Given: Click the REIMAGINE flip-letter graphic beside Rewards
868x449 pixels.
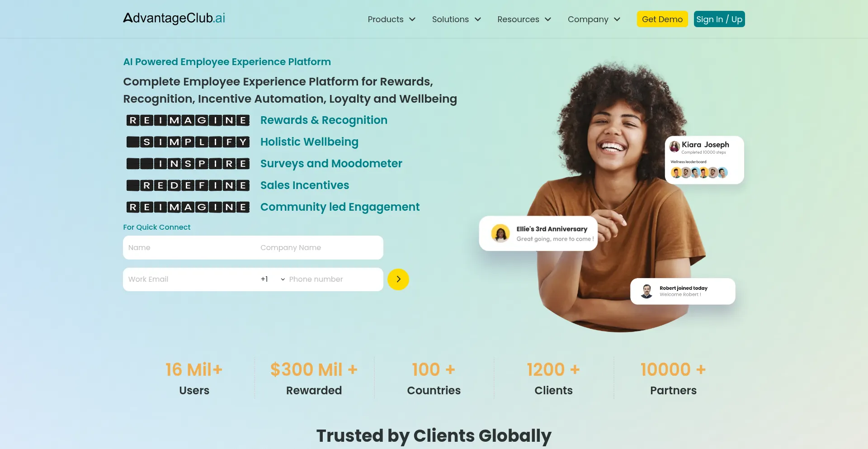Looking at the screenshot, I should tap(188, 120).
